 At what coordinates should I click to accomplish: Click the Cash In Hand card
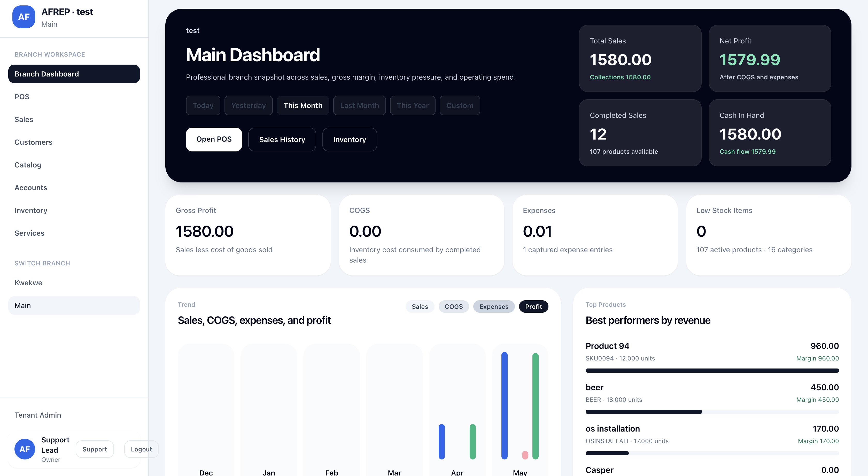pos(770,133)
